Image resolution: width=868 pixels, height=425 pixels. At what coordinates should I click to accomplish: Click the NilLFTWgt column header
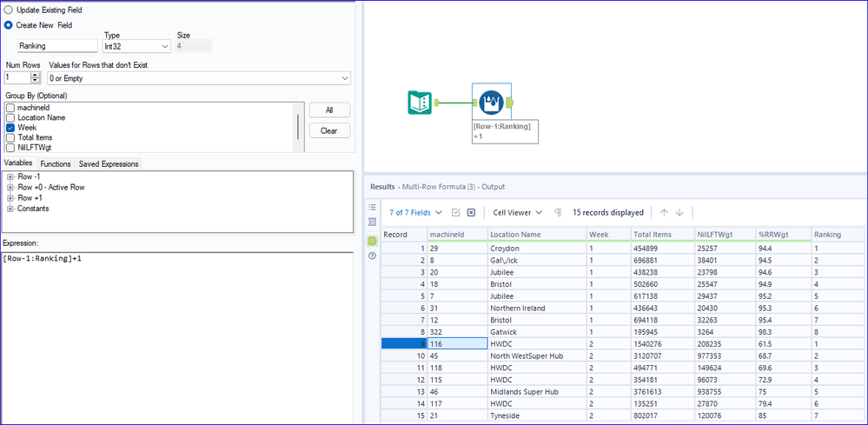(x=724, y=235)
